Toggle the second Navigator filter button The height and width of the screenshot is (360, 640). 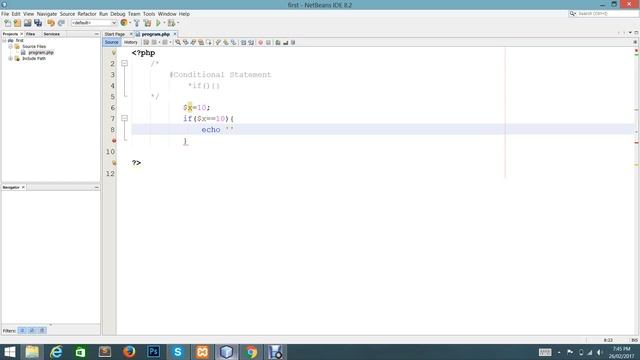[32, 330]
